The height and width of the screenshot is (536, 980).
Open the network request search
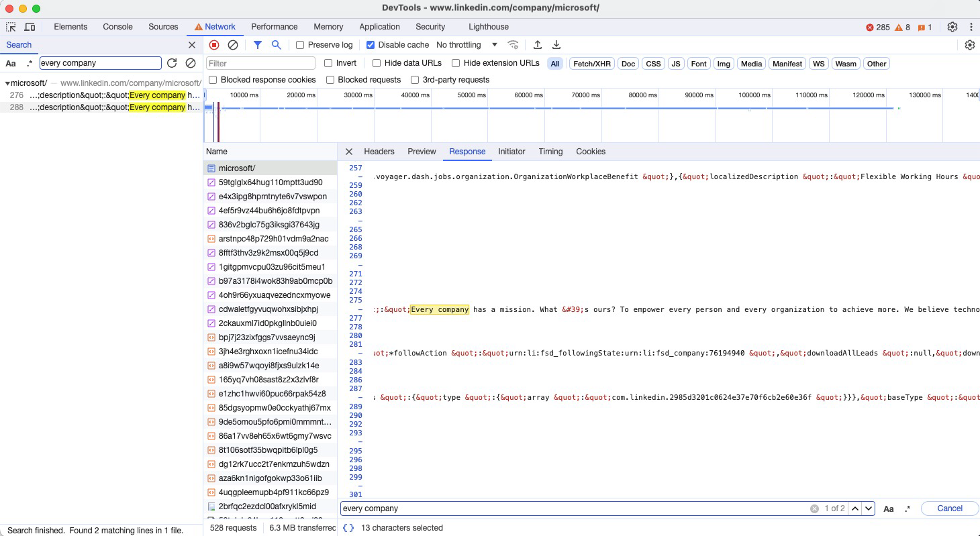click(x=275, y=45)
